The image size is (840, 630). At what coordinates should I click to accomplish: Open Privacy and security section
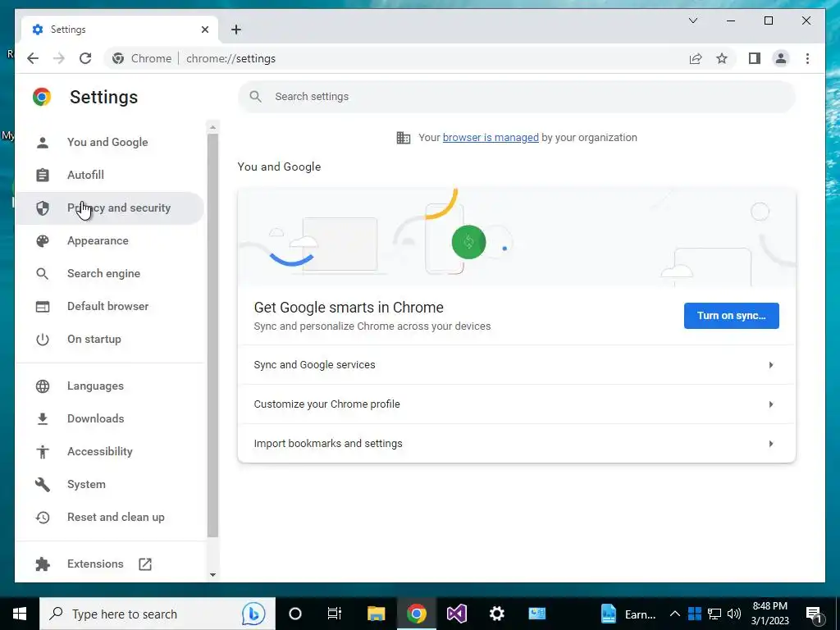pyautogui.click(x=110, y=208)
